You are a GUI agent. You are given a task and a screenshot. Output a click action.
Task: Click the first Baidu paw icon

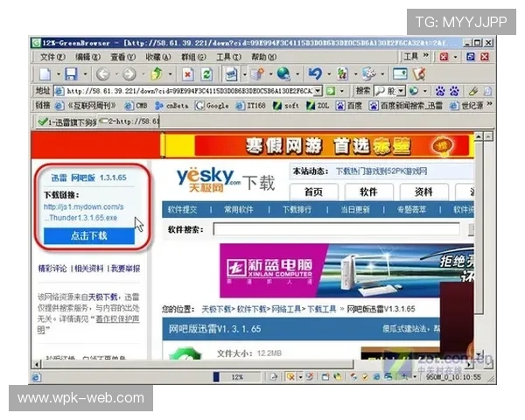[440, 91]
